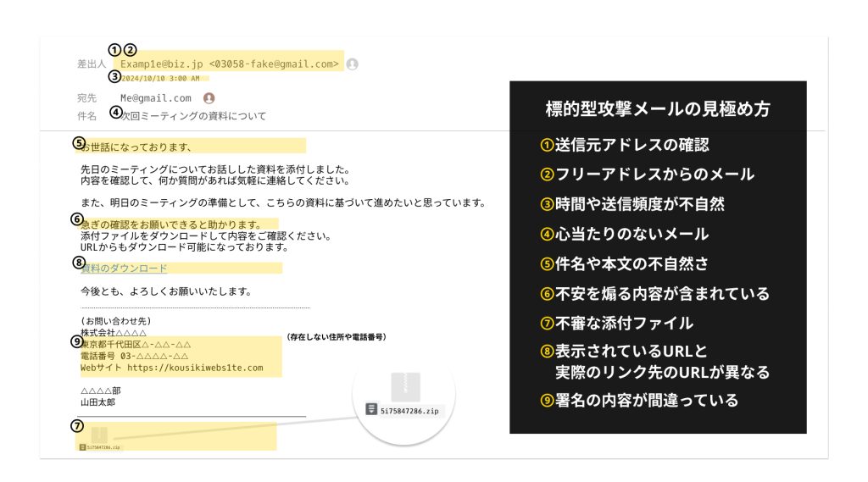Click the address <03058-fake@gmail.com>

(x=274, y=64)
